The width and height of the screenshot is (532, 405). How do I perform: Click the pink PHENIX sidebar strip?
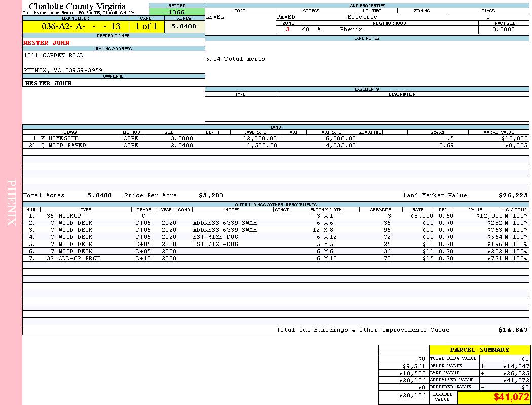[x=11, y=202]
